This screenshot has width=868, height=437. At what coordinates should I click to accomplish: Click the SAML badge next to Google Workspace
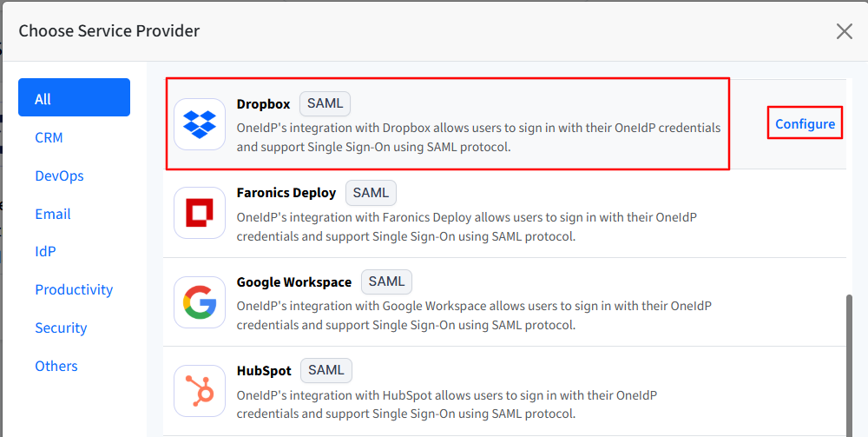[x=386, y=281]
